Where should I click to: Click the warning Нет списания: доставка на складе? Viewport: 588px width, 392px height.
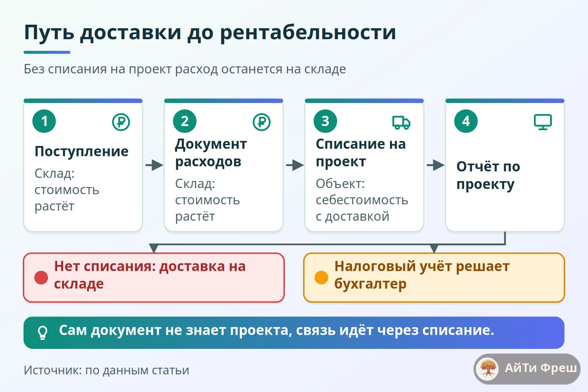(x=150, y=275)
